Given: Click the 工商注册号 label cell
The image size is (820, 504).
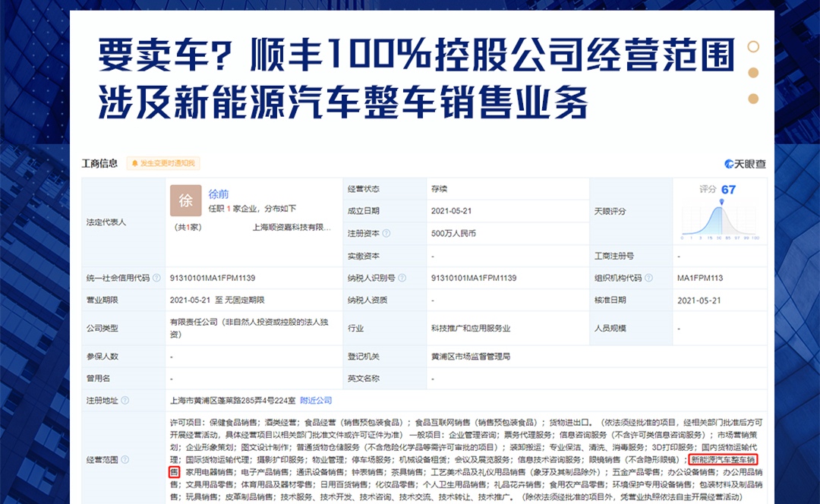Looking at the screenshot, I should pos(631,257).
